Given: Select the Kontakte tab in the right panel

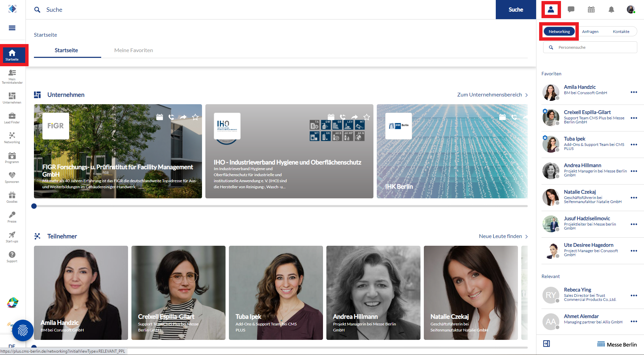Looking at the screenshot, I should [621, 32].
